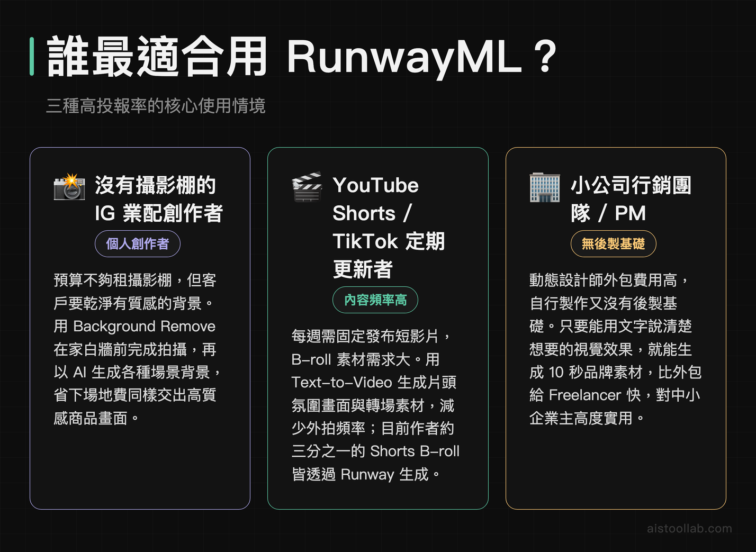Click the text line 感商品畫面。
756x552 pixels.
pyautogui.click(x=96, y=418)
